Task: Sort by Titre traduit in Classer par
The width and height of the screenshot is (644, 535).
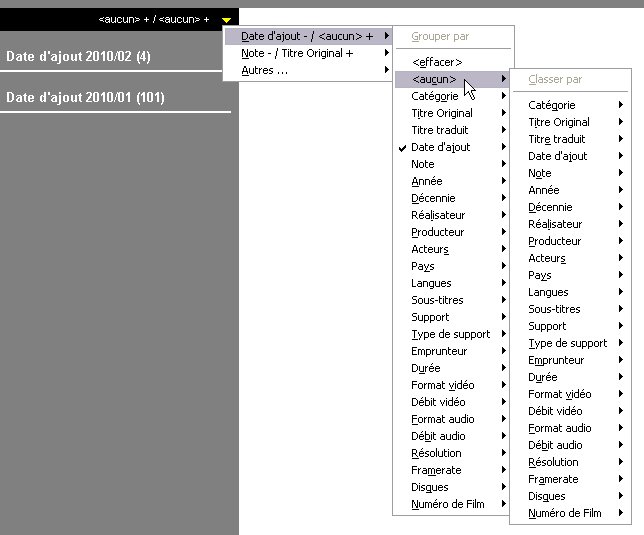Action: pyautogui.click(x=570, y=139)
